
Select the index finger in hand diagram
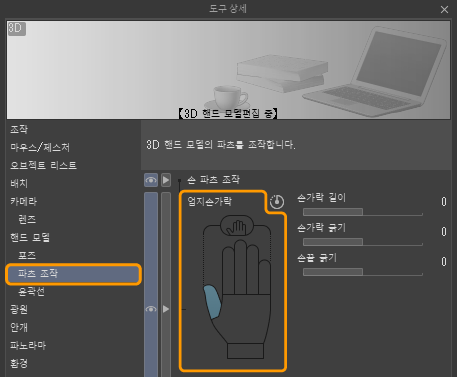pos(228,271)
